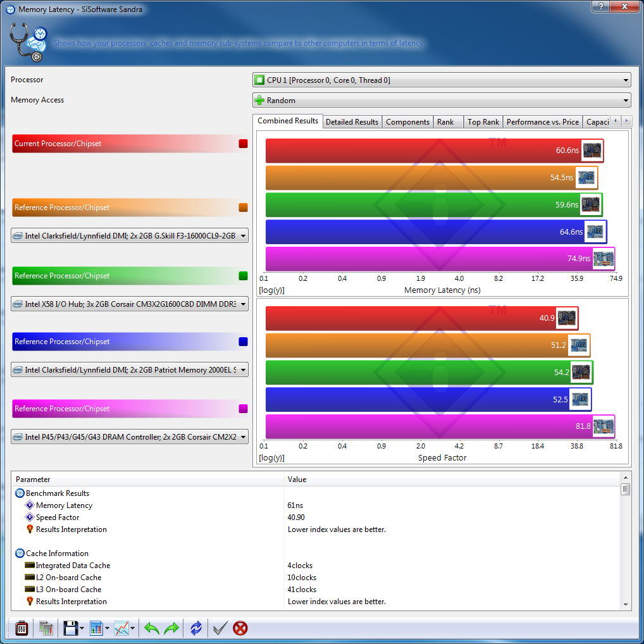Select the Benchmark Results row
This screenshot has width=644, height=644.
[x=316, y=493]
